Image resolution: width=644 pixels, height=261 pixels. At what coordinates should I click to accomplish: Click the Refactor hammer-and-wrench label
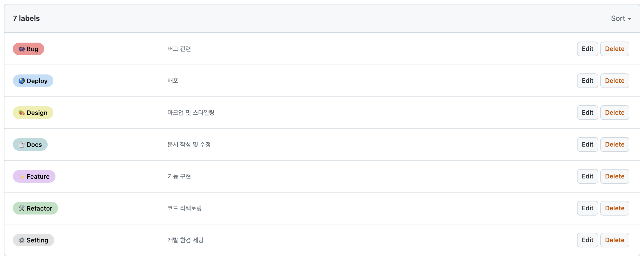[35, 208]
